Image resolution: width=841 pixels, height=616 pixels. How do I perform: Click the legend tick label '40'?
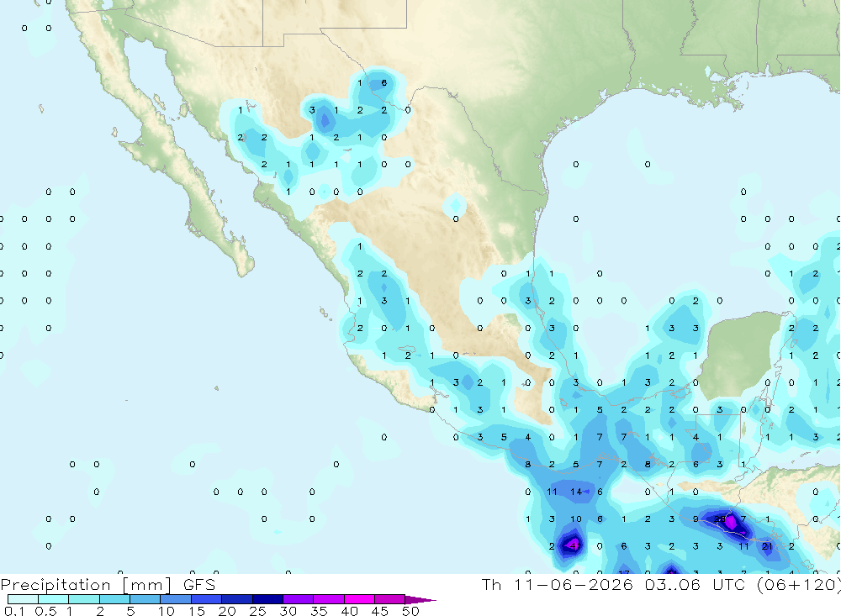coord(349,611)
